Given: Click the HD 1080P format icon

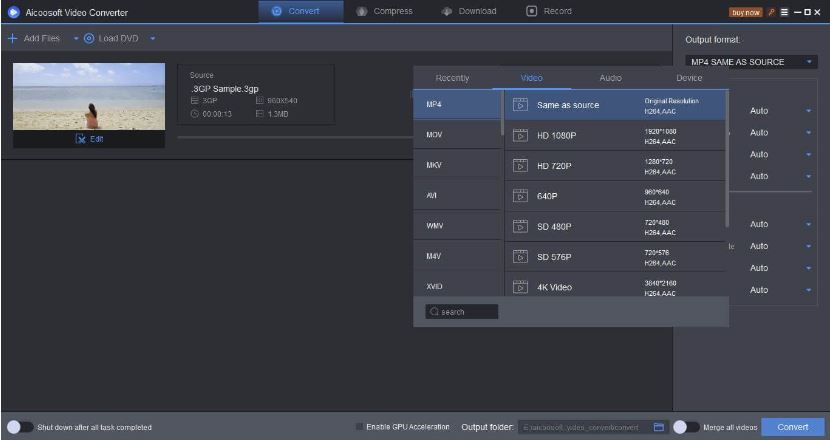Looking at the screenshot, I should tap(520, 135).
